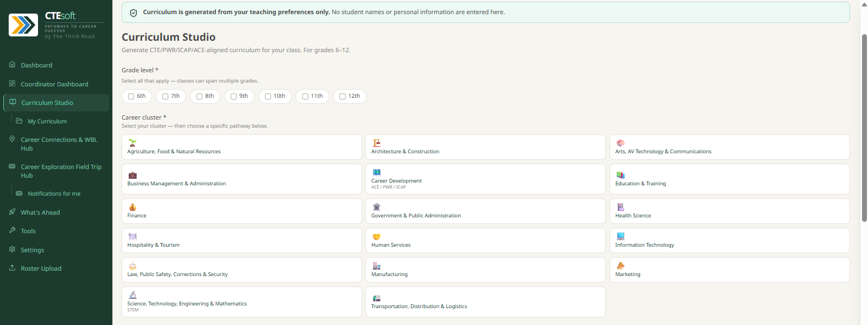Click the What's Ahead rocket icon
The width and height of the screenshot is (868, 325).
[x=12, y=212]
